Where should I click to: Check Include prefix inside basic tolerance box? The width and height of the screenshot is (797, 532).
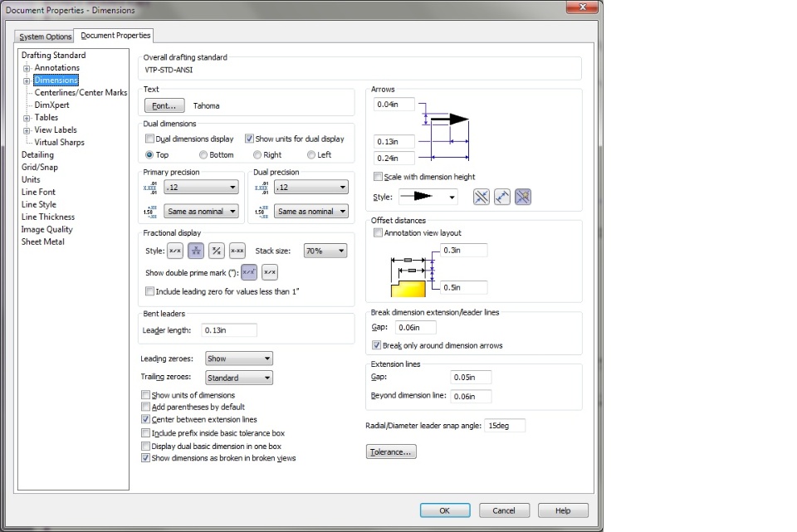tap(145, 433)
